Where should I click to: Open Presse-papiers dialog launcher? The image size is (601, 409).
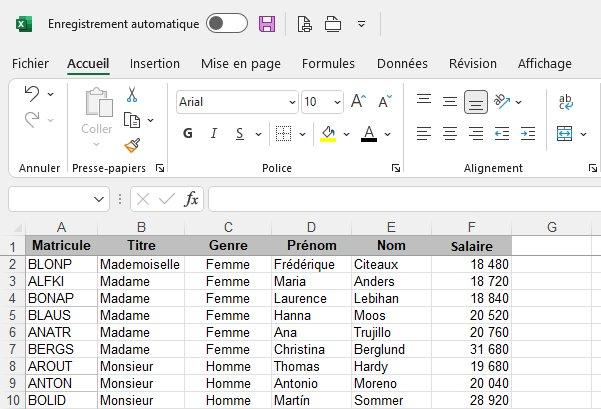point(160,168)
